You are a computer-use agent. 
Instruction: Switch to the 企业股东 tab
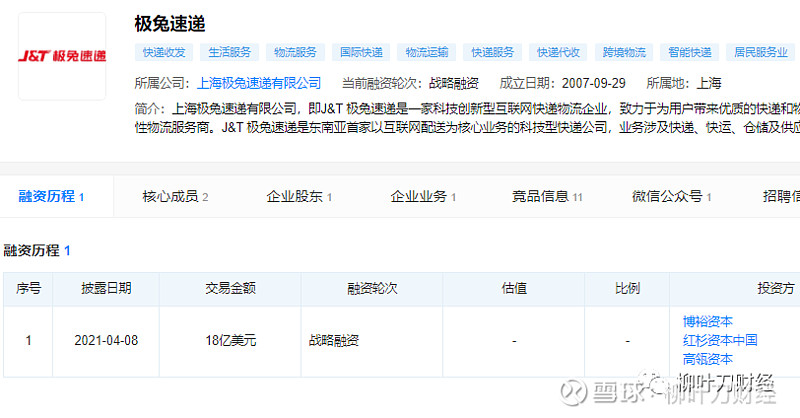pyautogui.click(x=299, y=196)
